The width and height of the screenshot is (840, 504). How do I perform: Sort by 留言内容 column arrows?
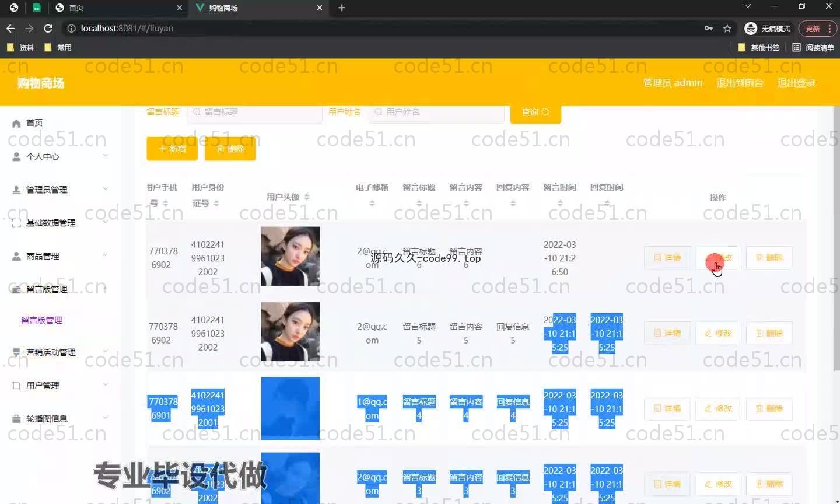(x=466, y=203)
